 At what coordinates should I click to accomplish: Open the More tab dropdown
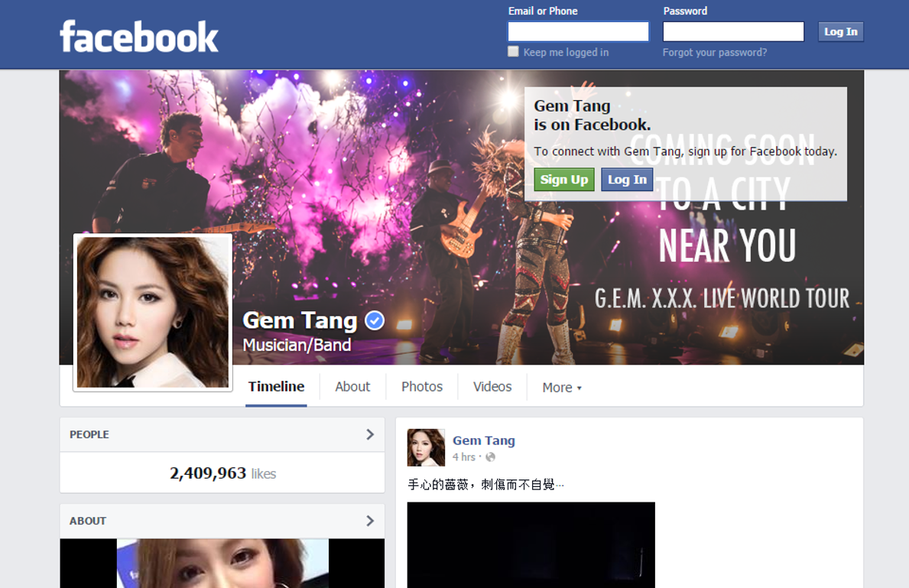[561, 388]
